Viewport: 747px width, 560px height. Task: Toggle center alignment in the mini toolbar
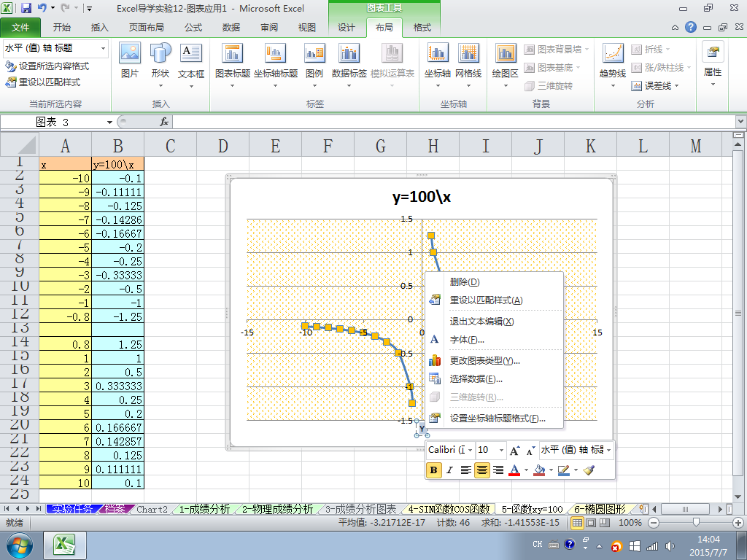click(x=481, y=470)
